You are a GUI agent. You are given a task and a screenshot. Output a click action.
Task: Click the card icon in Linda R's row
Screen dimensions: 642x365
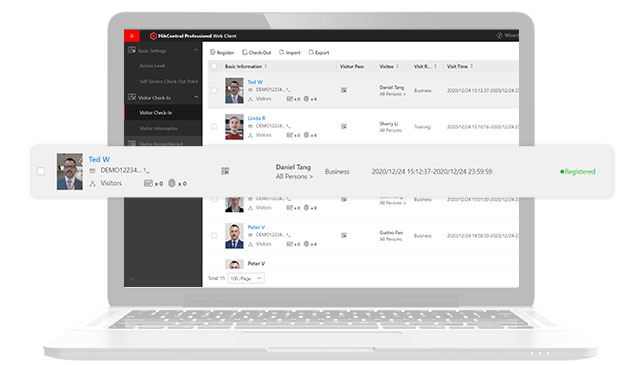point(289,135)
